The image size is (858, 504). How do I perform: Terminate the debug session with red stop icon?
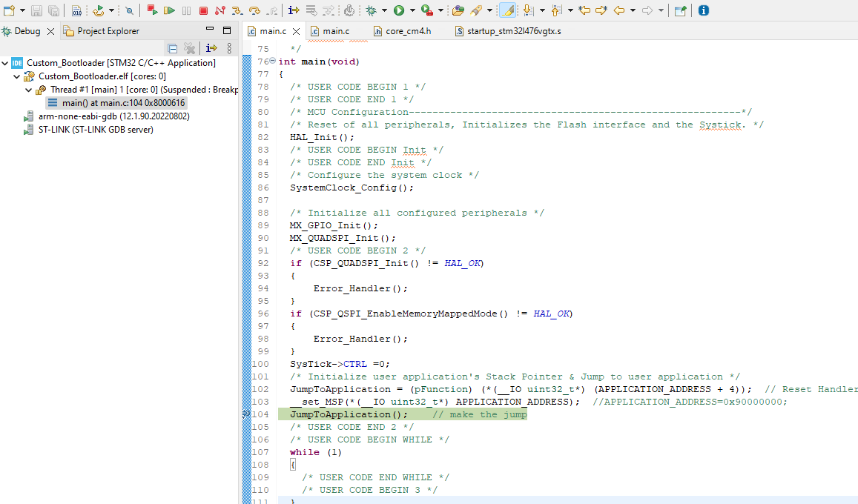pos(203,10)
